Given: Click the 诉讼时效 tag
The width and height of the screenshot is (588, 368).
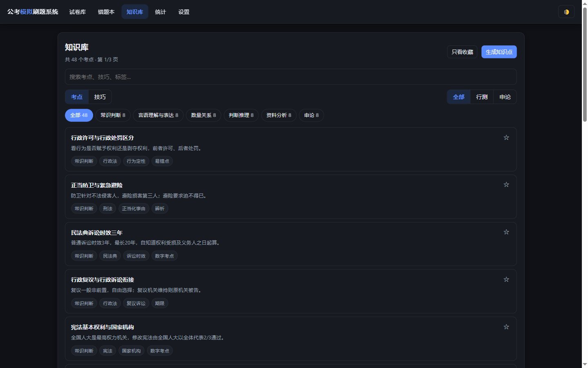Looking at the screenshot, I should coord(136,256).
